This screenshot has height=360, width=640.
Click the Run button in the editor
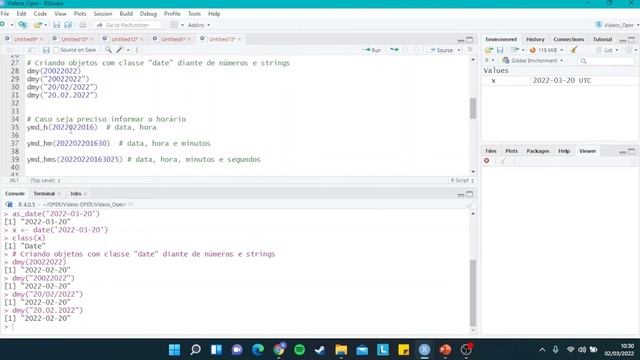372,50
